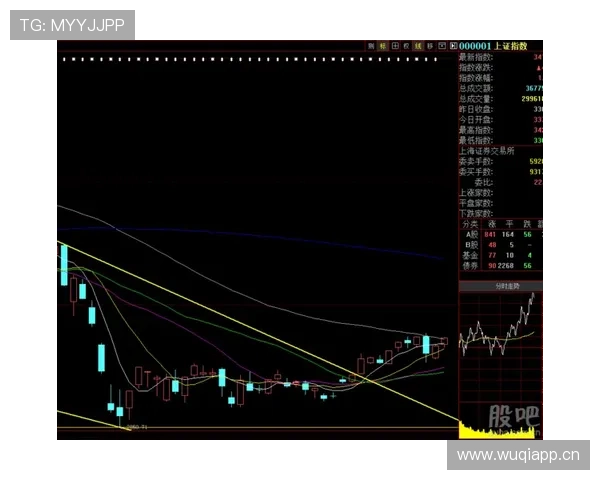Toggle the highlighted 标 toolbar button
600x480 pixels.
click(383, 46)
